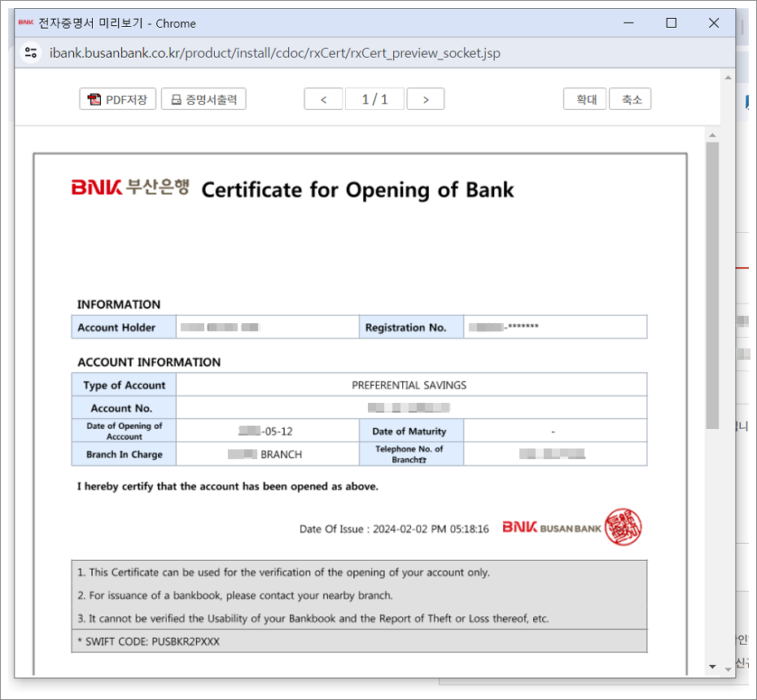
Task: Click the 'I hereby certify' statement
Action: coord(227,486)
